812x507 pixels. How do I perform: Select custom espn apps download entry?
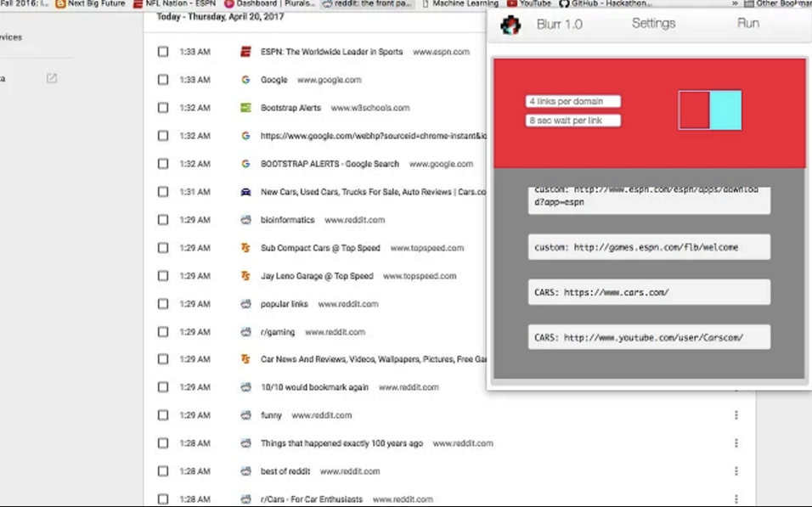coord(649,200)
